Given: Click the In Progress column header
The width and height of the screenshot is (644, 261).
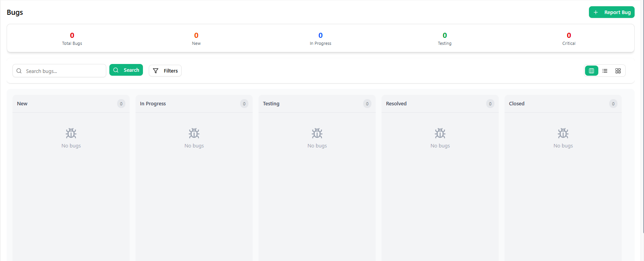Looking at the screenshot, I should click(x=153, y=104).
